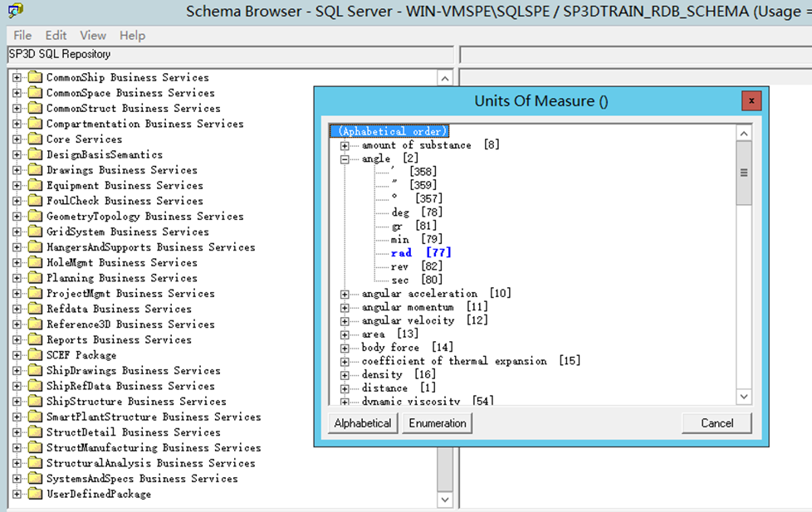Select StructuralAnalysis Business Services tree item
Viewport: 812px width, 512px height.
(151, 463)
